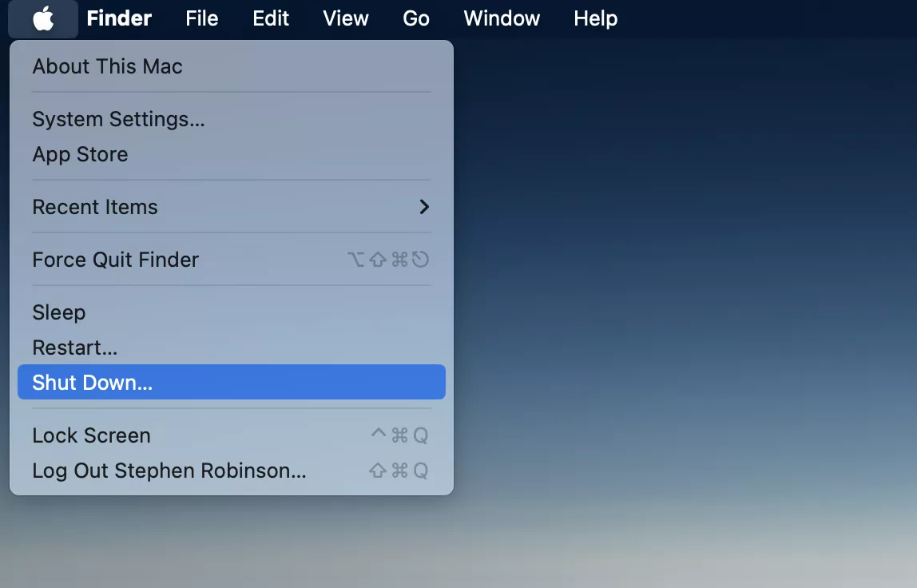Screen dimensions: 917x588
Task: Choose Force Quit Finder
Action: point(115,260)
